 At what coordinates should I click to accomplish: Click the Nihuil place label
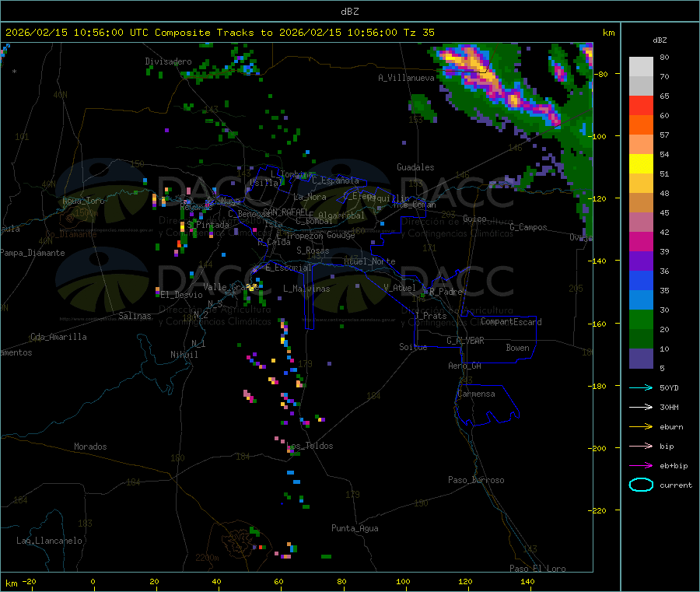tap(184, 355)
